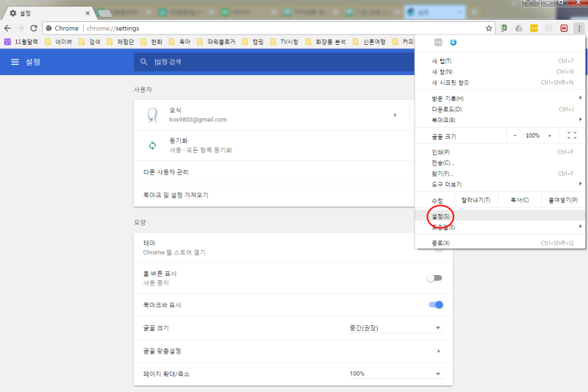Image resolution: width=588 pixels, height=392 pixels.
Task: Open 동기화 settings row
Action: pyautogui.click(x=274, y=146)
